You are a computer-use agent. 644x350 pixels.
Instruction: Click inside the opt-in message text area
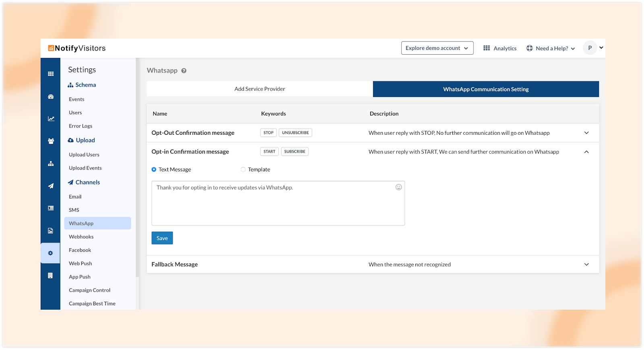tap(278, 203)
